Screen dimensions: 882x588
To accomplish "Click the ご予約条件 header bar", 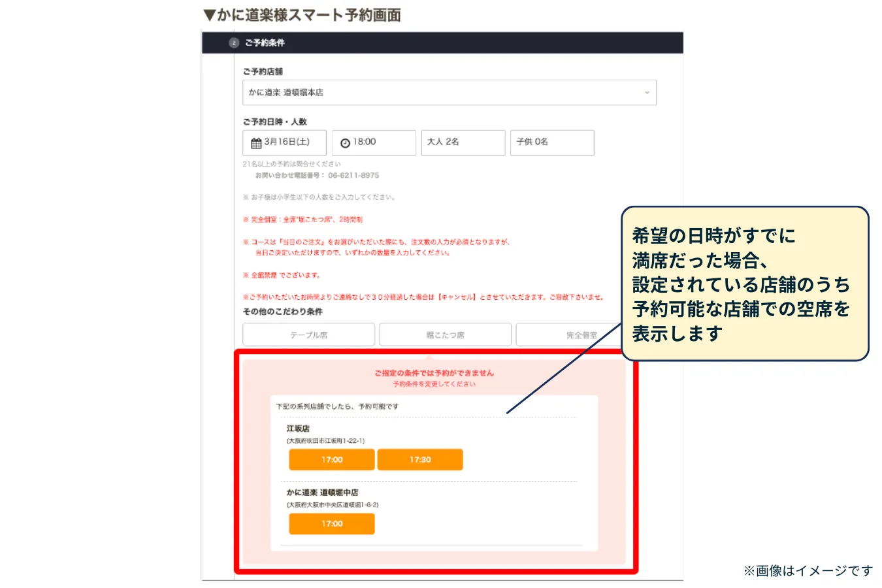I will coord(442,42).
